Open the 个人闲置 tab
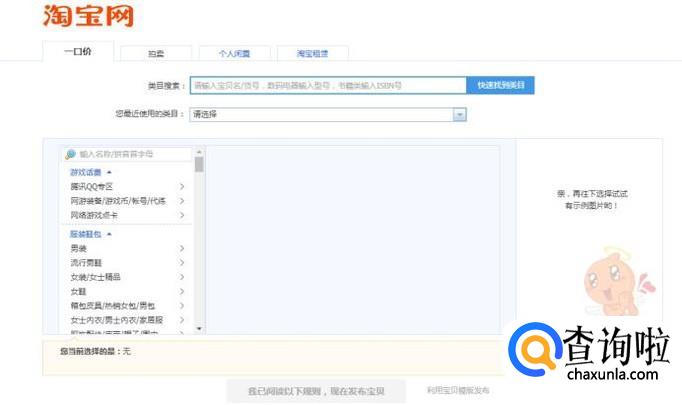This screenshot has height=405, width=682. (x=234, y=54)
